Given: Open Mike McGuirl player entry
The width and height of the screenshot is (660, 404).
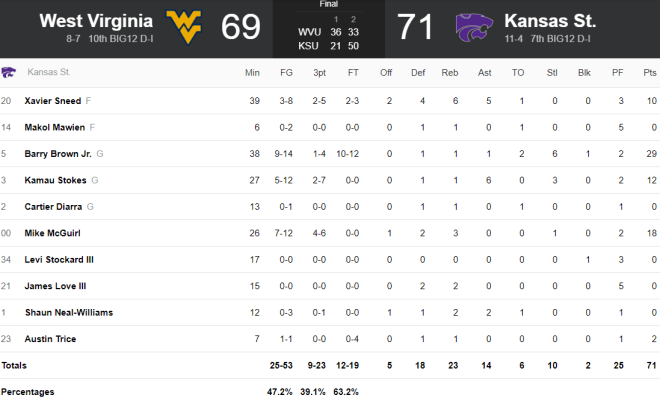Looking at the screenshot, I should 52,233.
